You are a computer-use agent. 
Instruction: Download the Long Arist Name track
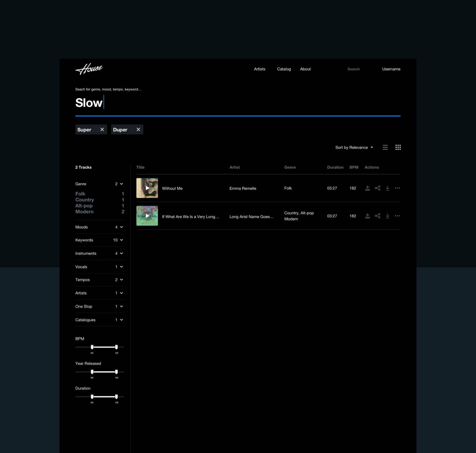pyautogui.click(x=387, y=216)
